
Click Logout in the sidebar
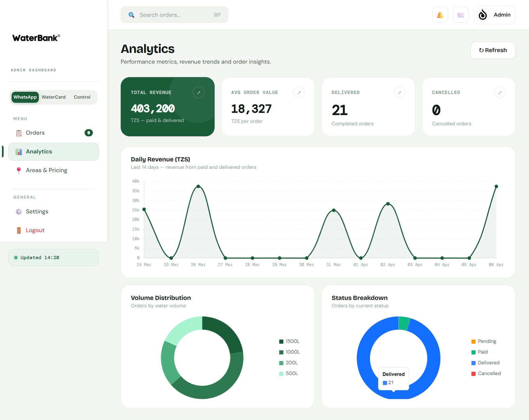(x=35, y=230)
